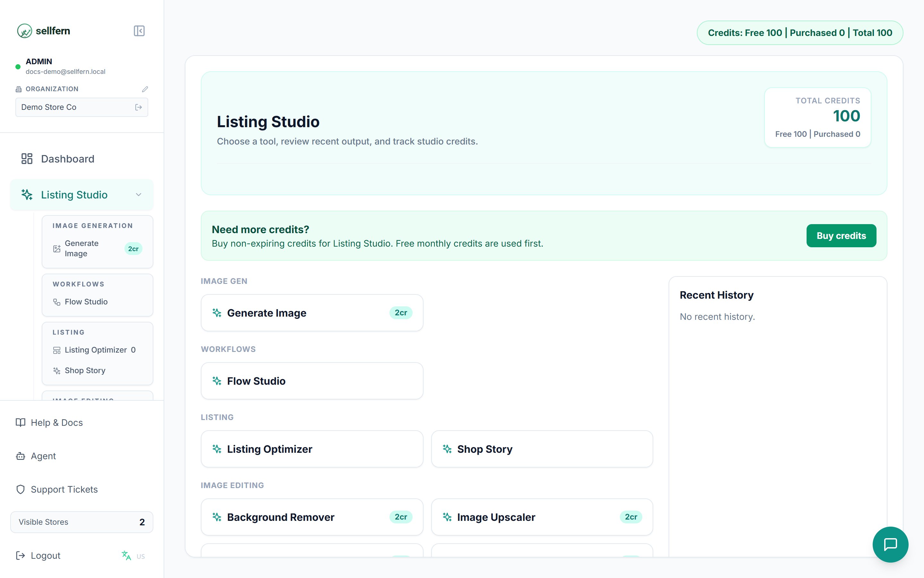Screen dimensions: 924x578
Task: Click the organization building icon
Action: [x=18, y=89]
